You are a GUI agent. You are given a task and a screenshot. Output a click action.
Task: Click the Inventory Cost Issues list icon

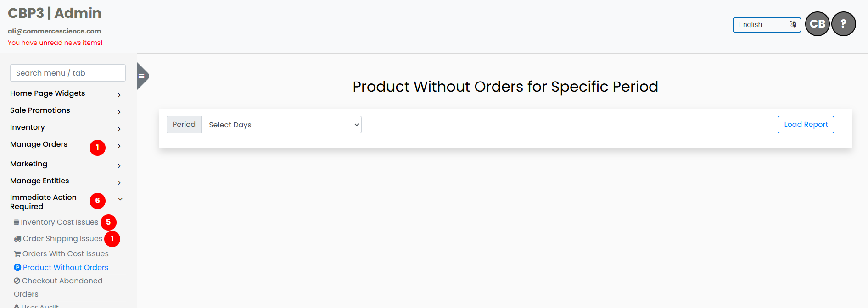pos(17,222)
